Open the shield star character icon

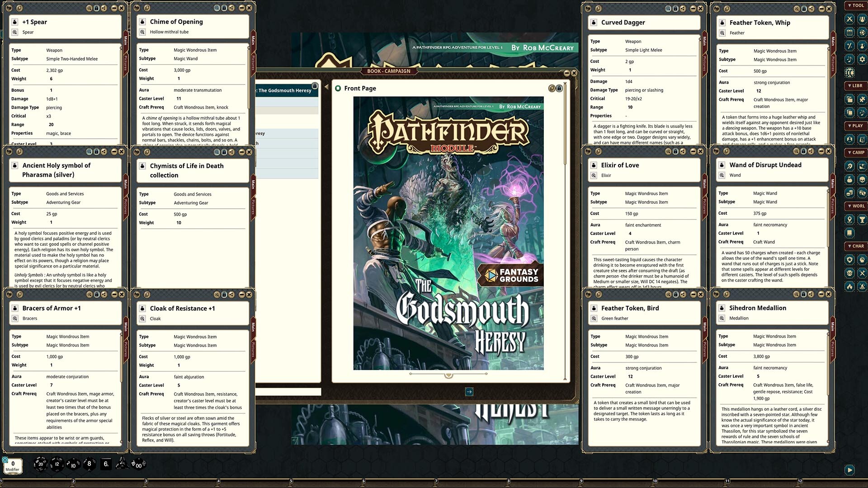[849, 259]
